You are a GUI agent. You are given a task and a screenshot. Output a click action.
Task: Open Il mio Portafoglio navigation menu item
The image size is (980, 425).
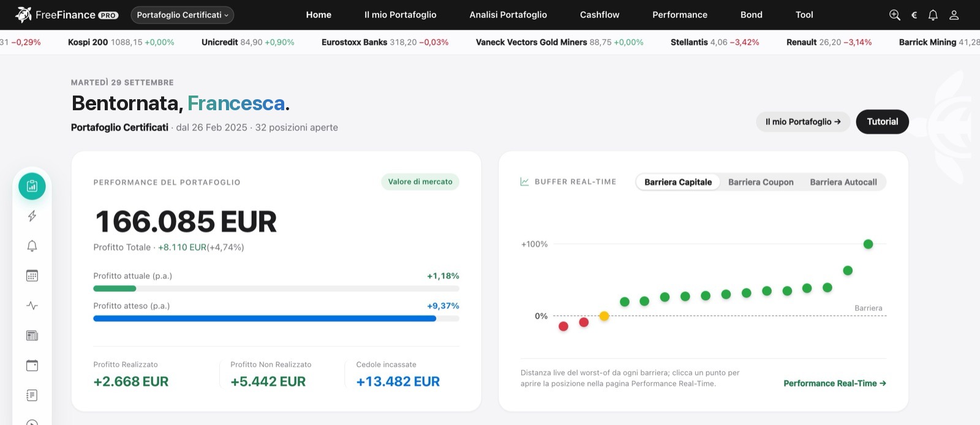click(401, 15)
